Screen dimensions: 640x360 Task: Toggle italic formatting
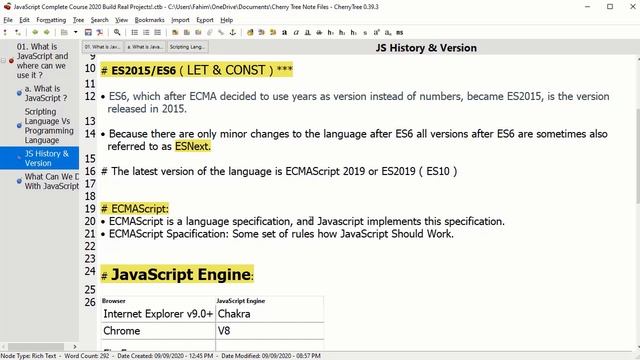296,32
